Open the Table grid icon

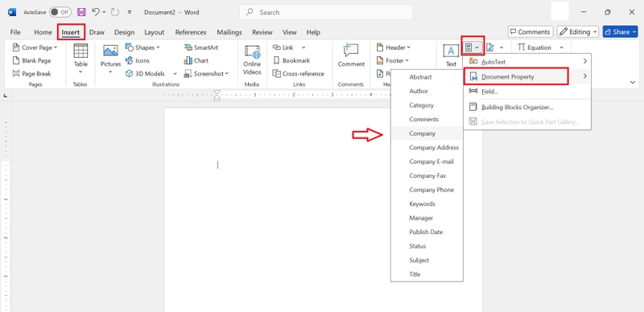[x=80, y=51]
